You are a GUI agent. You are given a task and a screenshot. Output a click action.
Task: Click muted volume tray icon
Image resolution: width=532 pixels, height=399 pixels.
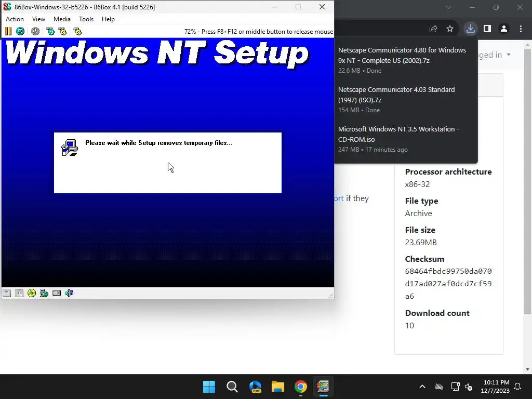469,387
